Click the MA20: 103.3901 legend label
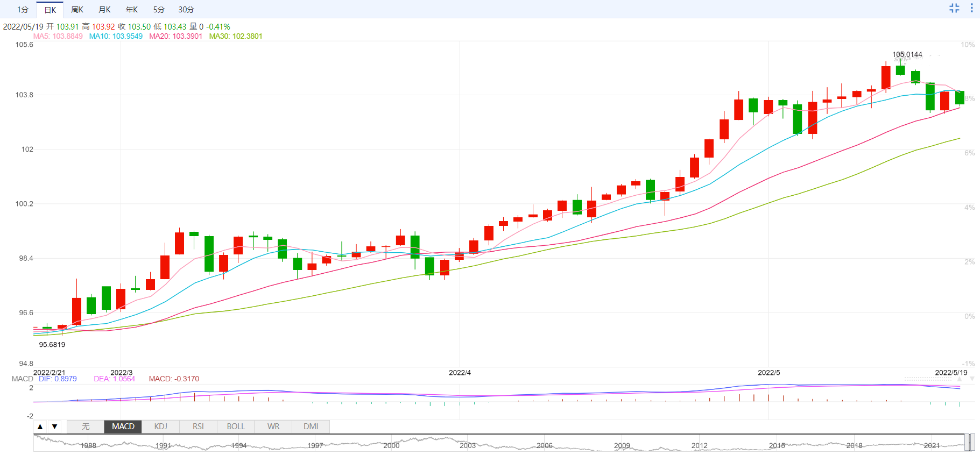 click(175, 36)
